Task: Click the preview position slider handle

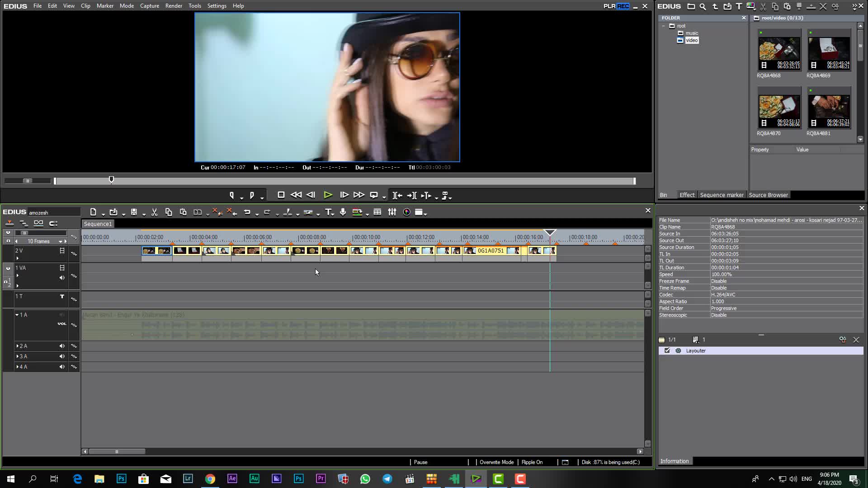Action: click(111, 180)
